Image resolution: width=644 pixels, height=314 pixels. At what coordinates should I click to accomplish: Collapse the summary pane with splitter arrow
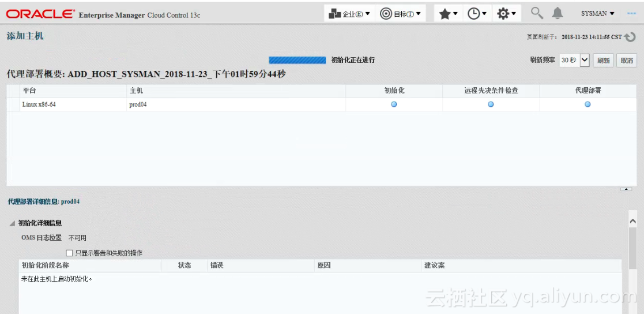click(626, 189)
